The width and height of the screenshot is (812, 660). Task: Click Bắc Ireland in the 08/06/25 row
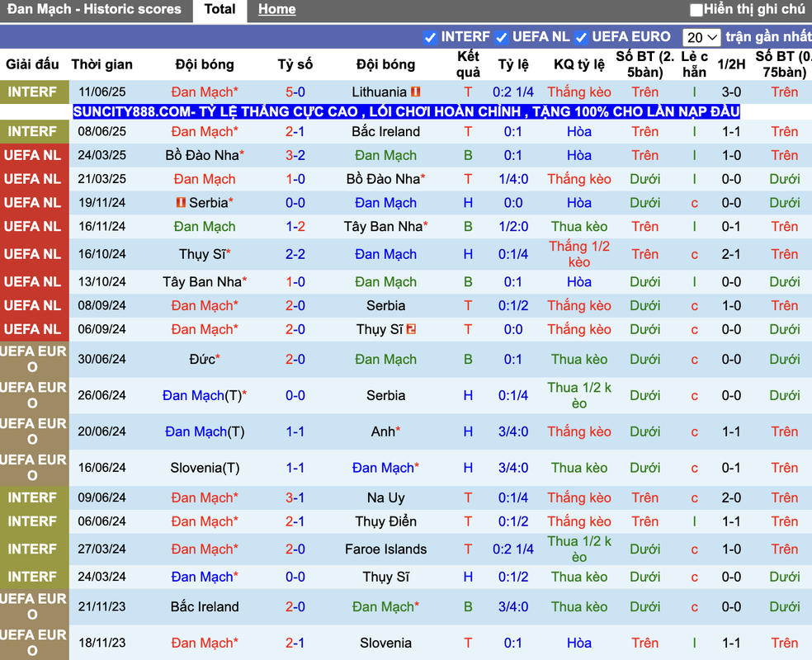[x=386, y=131]
